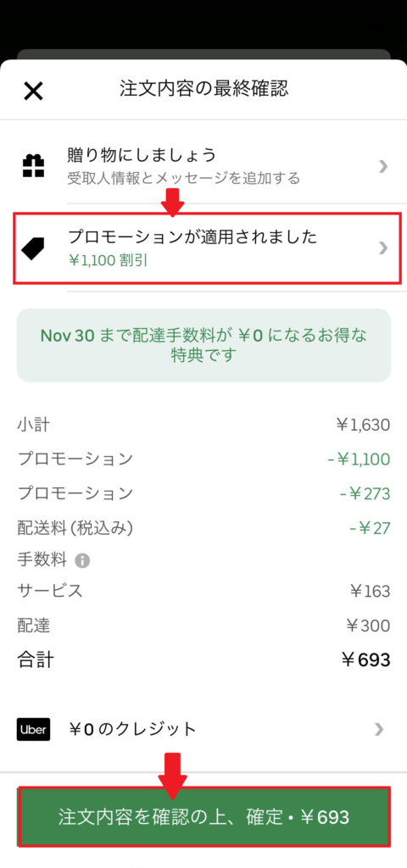Close the order confirmation sheet with X
Viewport: 407px width, 868px height.
[x=33, y=90]
